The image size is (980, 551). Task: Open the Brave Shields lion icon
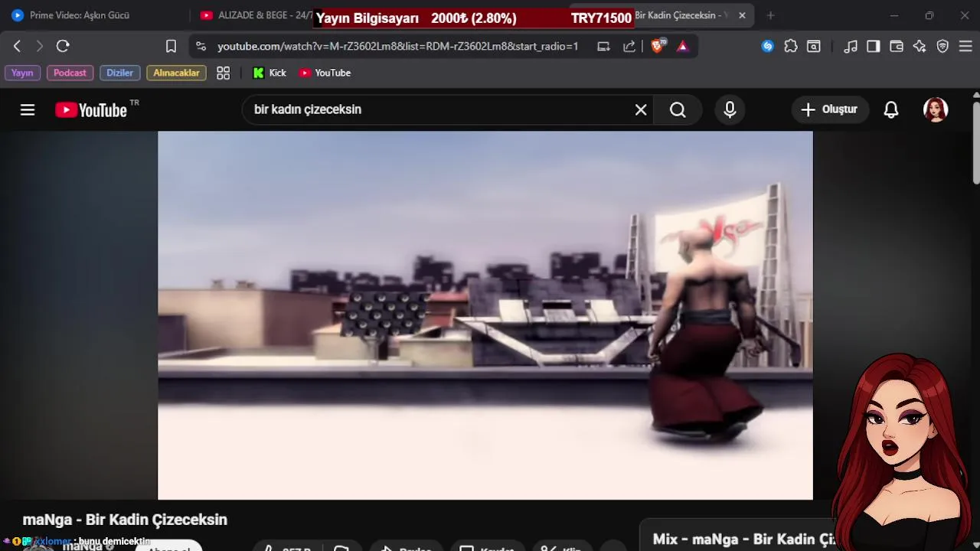(x=658, y=47)
